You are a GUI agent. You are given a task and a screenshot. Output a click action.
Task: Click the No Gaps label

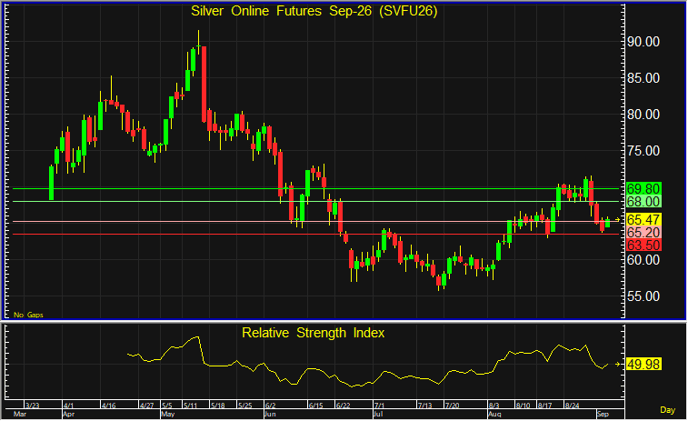(x=29, y=315)
